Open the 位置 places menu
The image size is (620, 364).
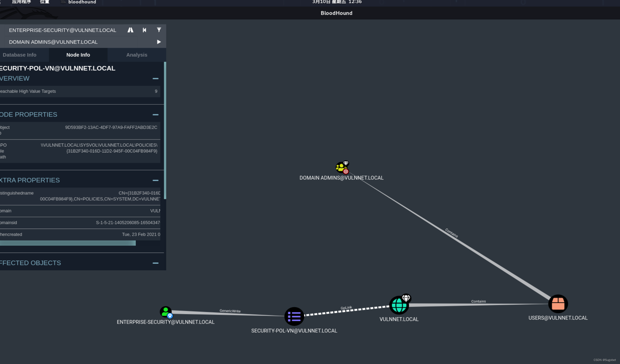point(45,2)
